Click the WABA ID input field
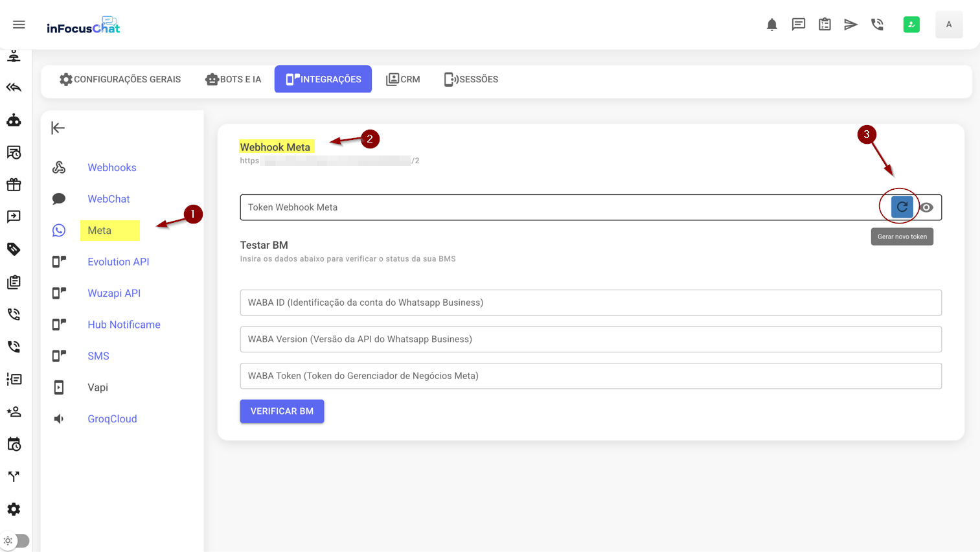This screenshot has width=980, height=552. (590, 303)
